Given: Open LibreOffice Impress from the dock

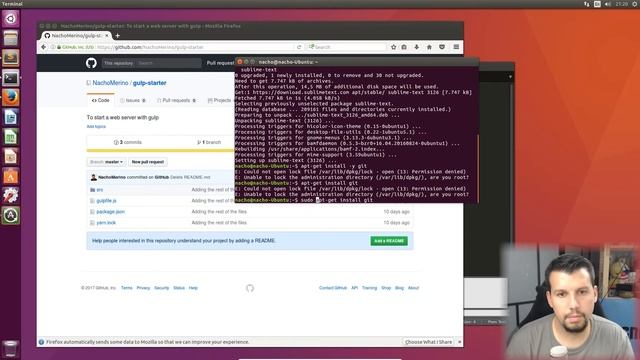Looking at the screenshot, I should pos(11,157).
